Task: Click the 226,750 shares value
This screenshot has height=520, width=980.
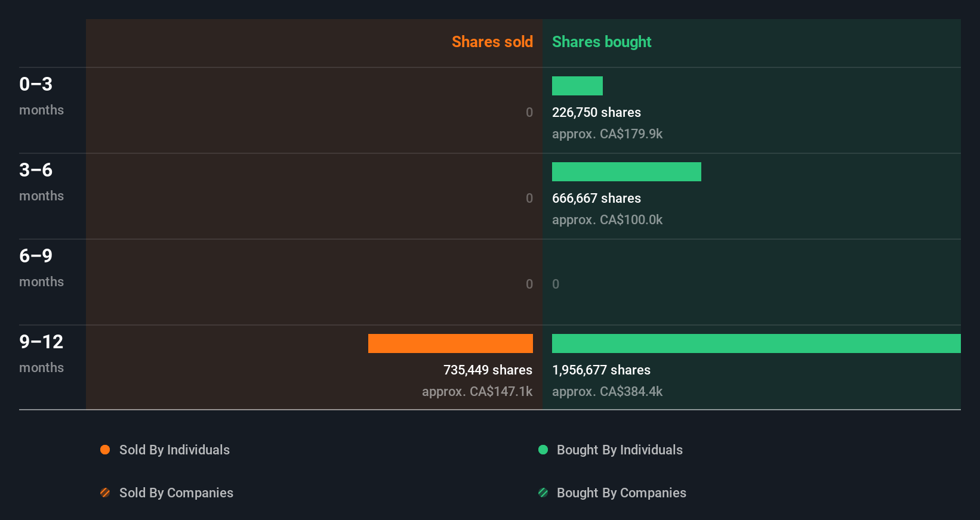Action: pyautogui.click(x=596, y=113)
